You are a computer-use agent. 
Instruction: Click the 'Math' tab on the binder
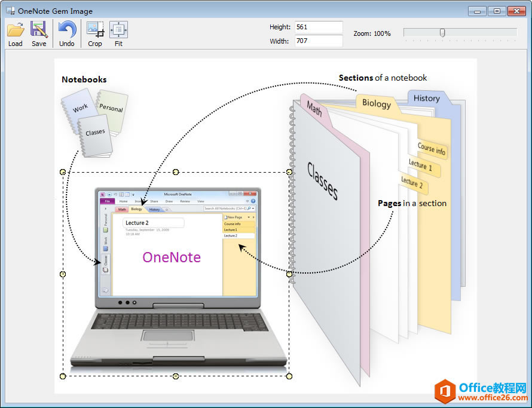pos(314,109)
